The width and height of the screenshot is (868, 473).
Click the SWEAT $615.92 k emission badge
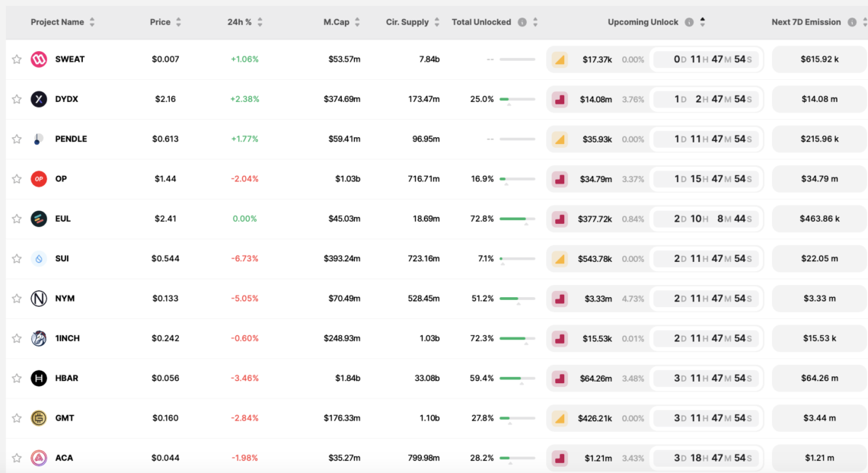click(819, 59)
